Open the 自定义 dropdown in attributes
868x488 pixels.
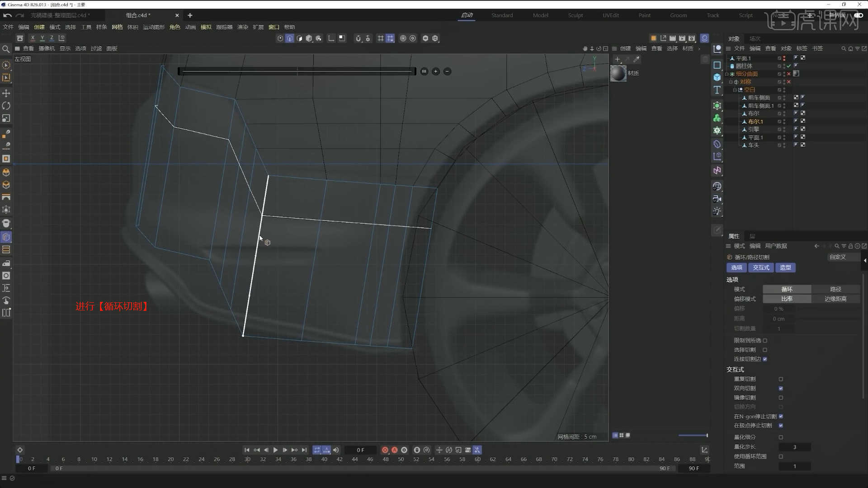(x=843, y=257)
